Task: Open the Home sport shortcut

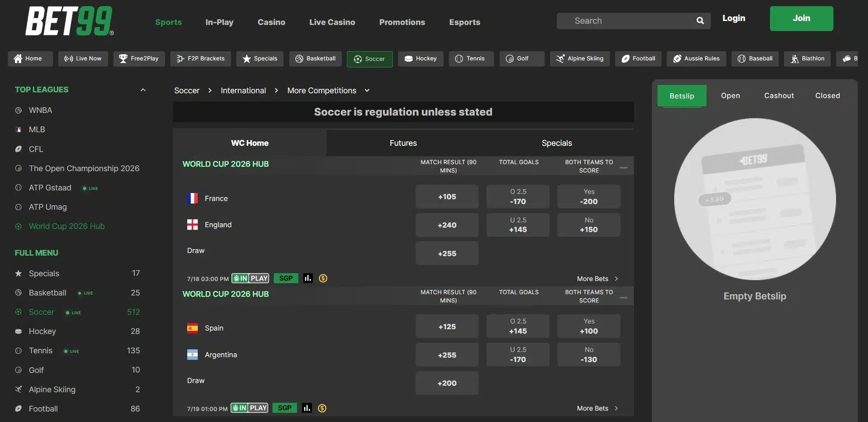Action: tap(30, 59)
